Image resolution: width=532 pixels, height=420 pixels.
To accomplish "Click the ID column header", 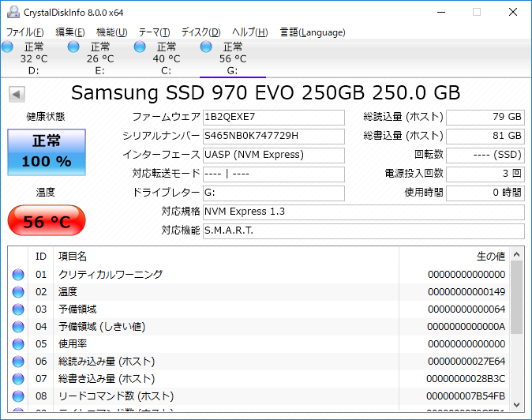I will click(41, 256).
